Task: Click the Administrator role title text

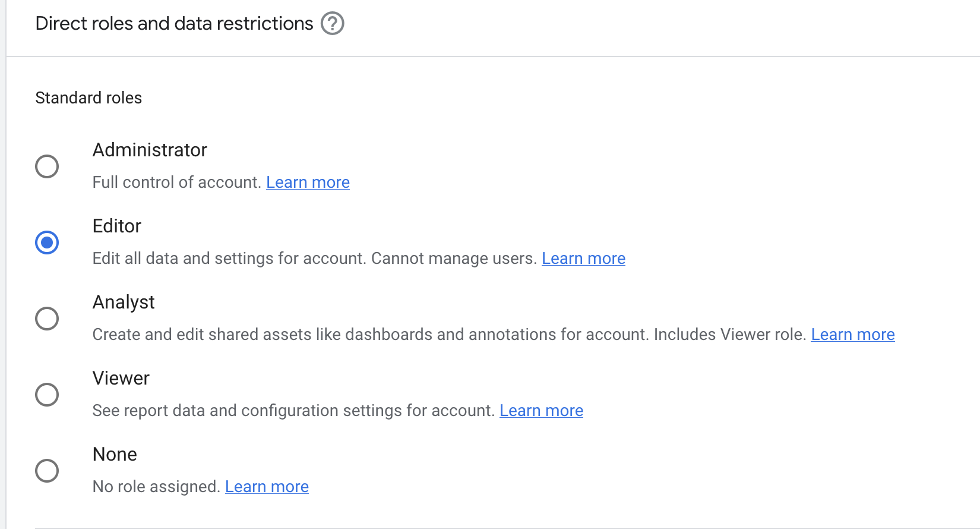Action: (x=150, y=150)
